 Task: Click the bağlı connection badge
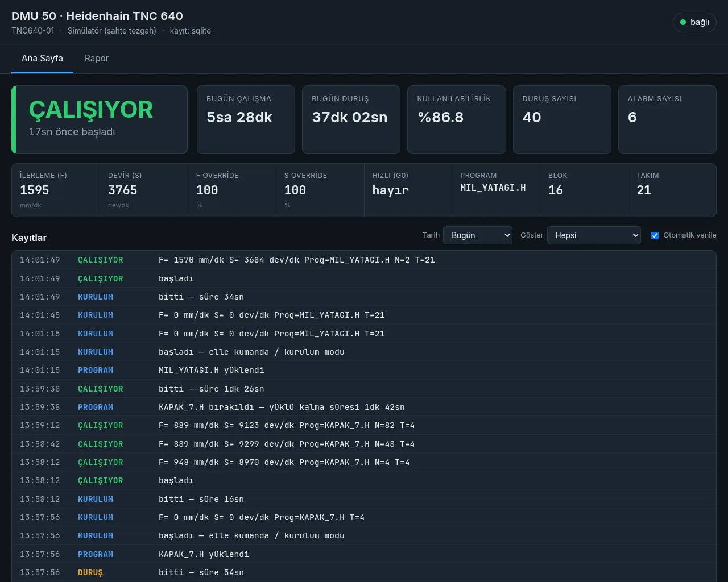tap(694, 22)
